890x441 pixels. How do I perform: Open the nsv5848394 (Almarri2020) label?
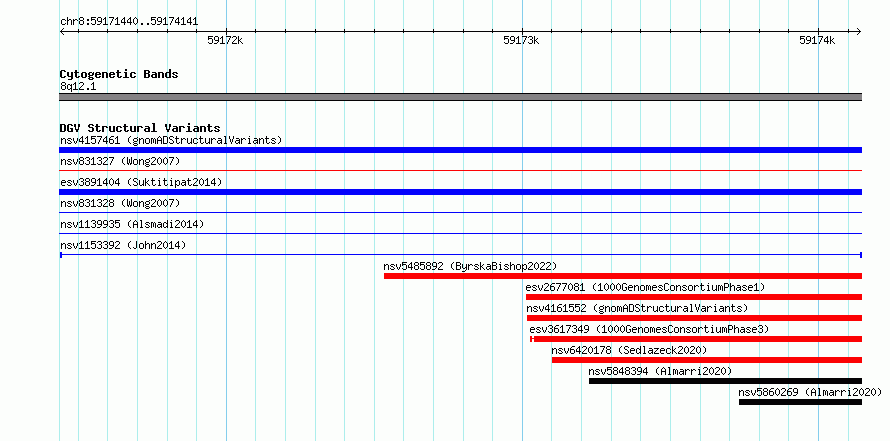(x=660, y=371)
